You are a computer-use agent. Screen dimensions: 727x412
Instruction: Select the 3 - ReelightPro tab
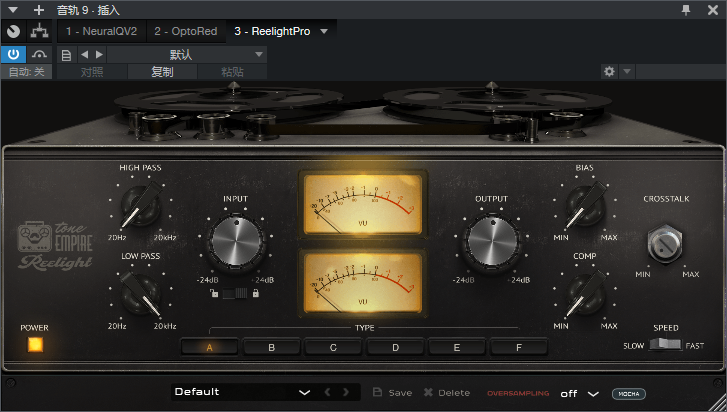(x=272, y=32)
